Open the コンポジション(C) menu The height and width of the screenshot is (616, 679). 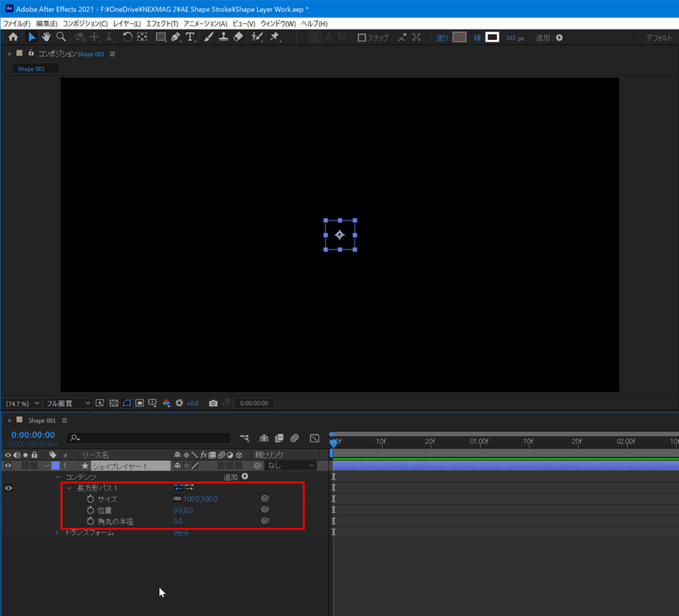(84, 23)
